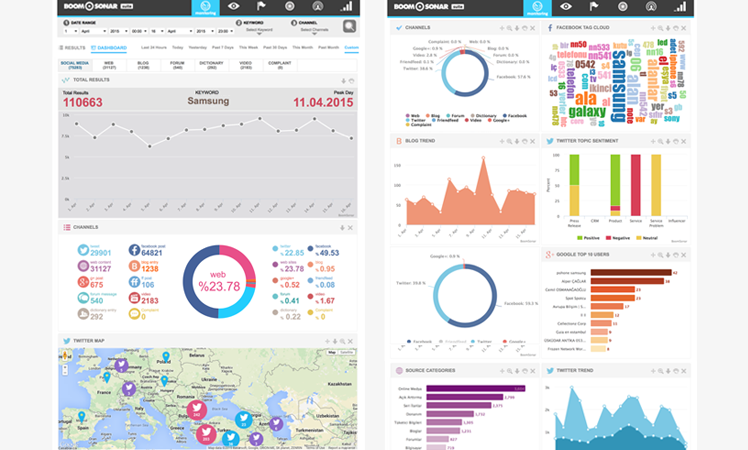
Task: Open signal bars reports icon in left header
Action: point(346,6)
